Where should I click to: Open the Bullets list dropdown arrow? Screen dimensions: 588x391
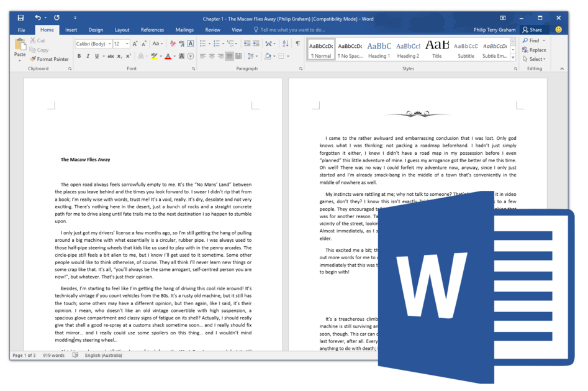[209, 44]
